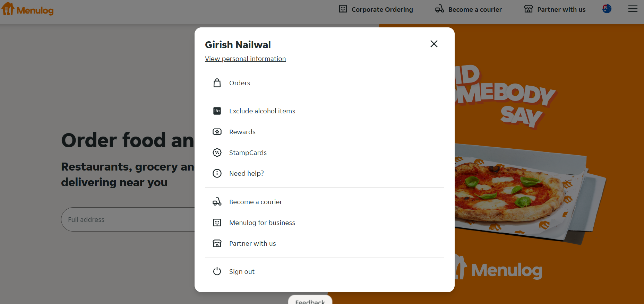Screen dimensions: 644x304
Task: Click the Need help info icon
Action: [217, 173]
